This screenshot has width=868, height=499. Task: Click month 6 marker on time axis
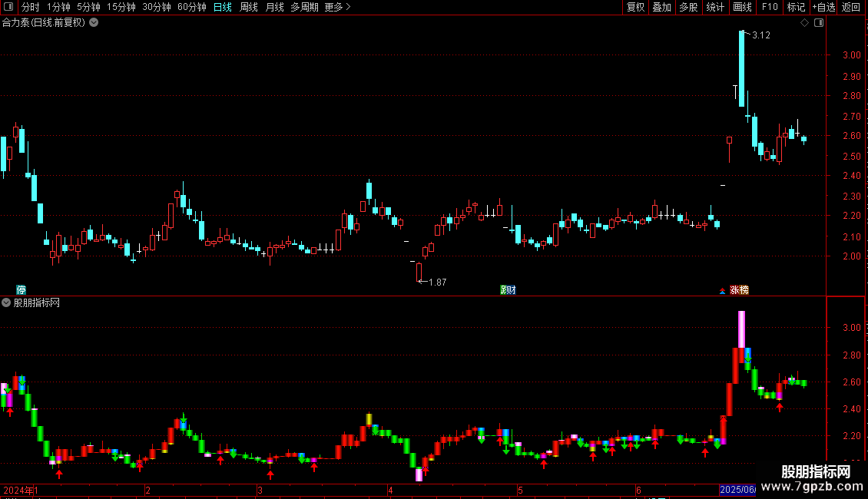(x=638, y=490)
